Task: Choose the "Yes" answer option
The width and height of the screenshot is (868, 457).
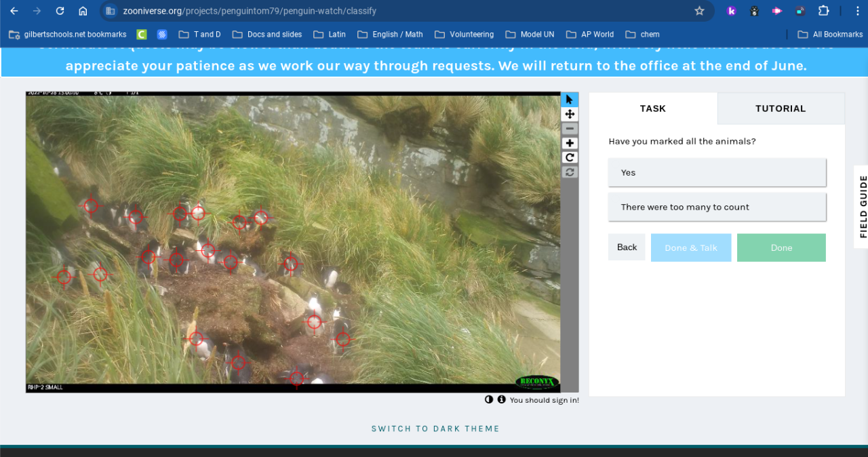Action: click(x=717, y=172)
